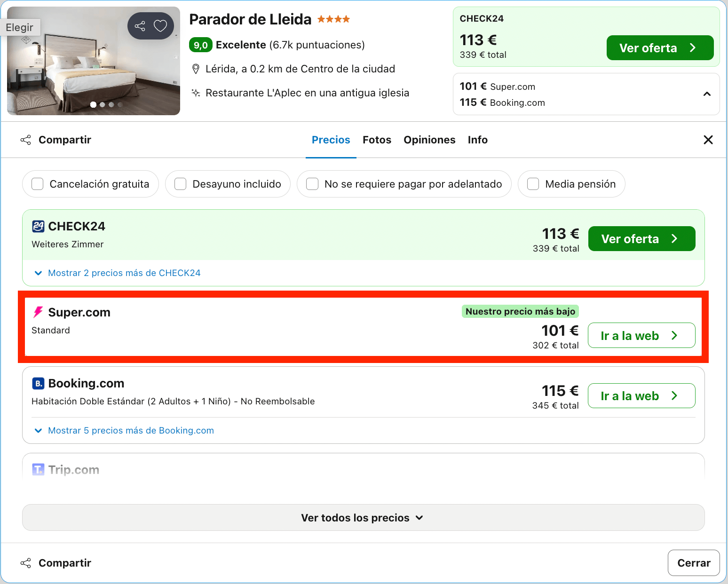This screenshot has width=728, height=584.
Task: Click the Booking.com logo icon
Action: [38, 383]
